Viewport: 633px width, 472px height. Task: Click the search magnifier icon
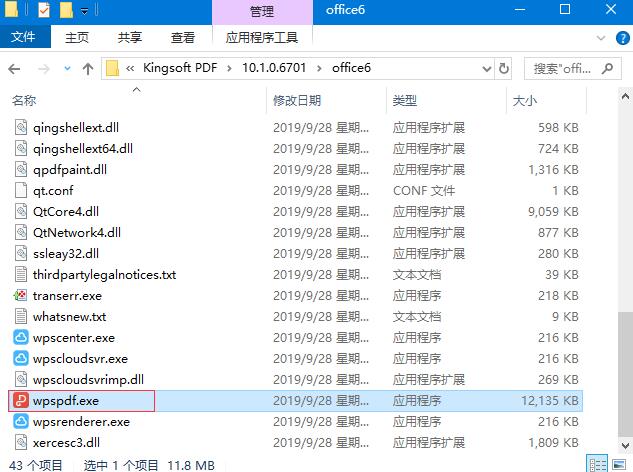[x=607, y=69]
